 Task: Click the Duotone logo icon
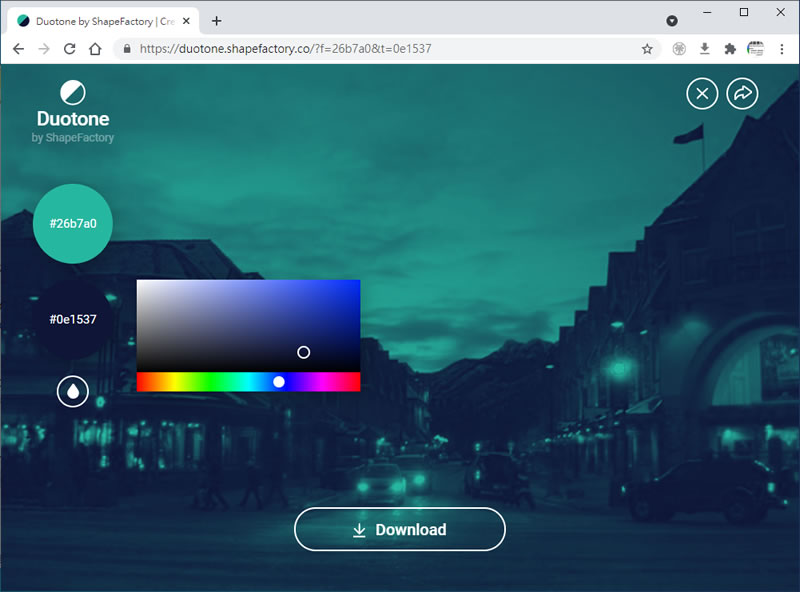(x=73, y=93)
